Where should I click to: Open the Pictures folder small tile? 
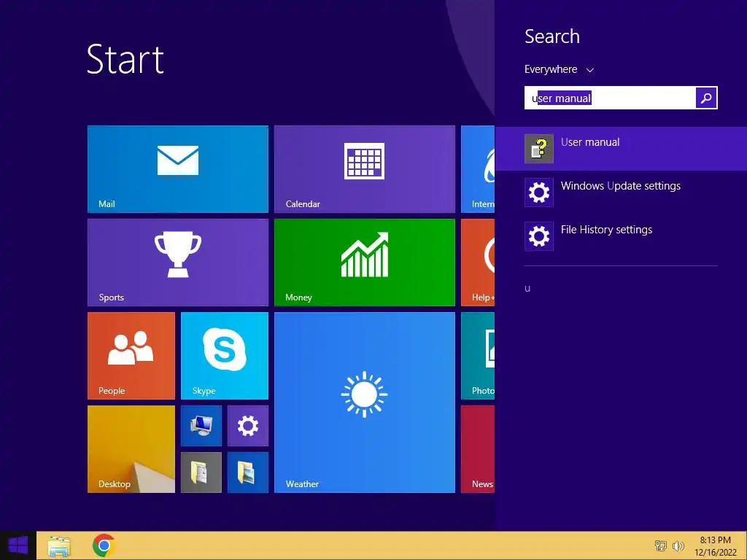248,472
